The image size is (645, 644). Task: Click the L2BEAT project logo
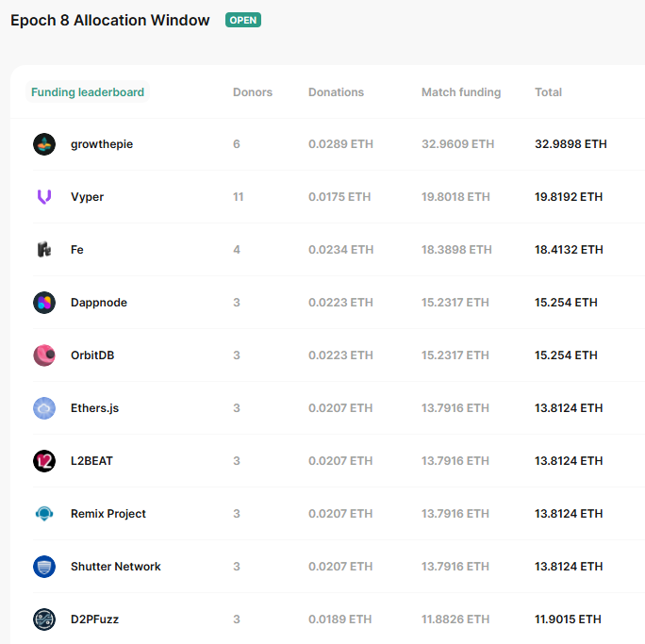(x=44, y=461)
